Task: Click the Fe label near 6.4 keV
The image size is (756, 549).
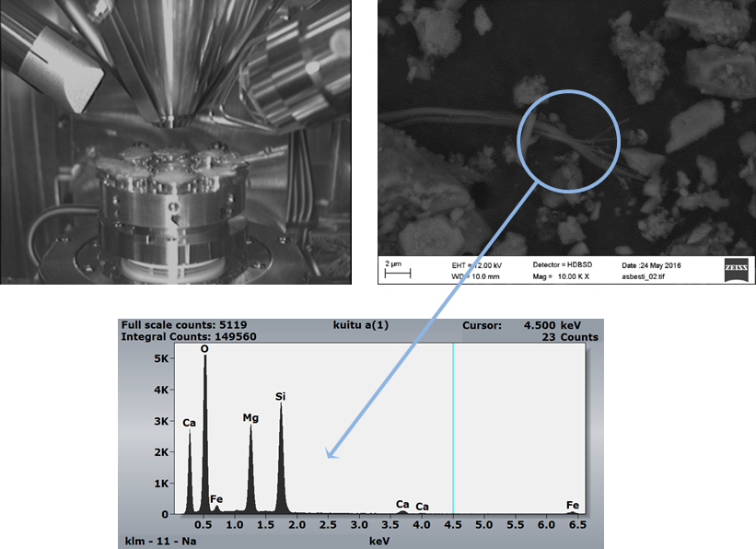Action: click(x=573, y=505)
